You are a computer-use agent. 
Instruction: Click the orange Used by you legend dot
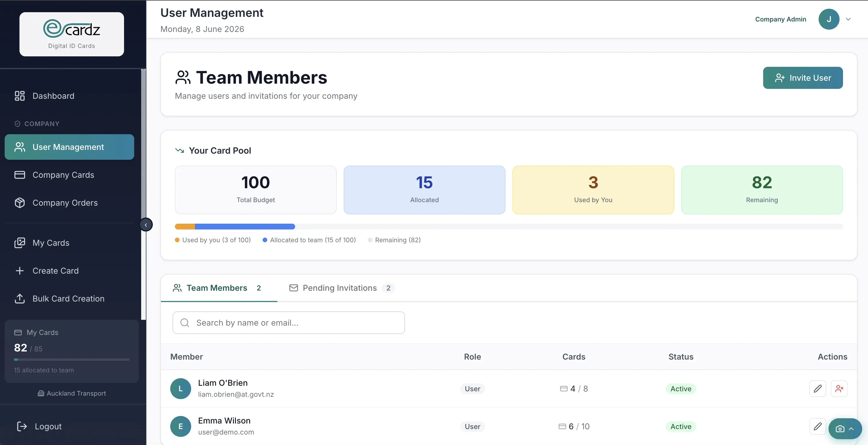(x=177, y=240)
